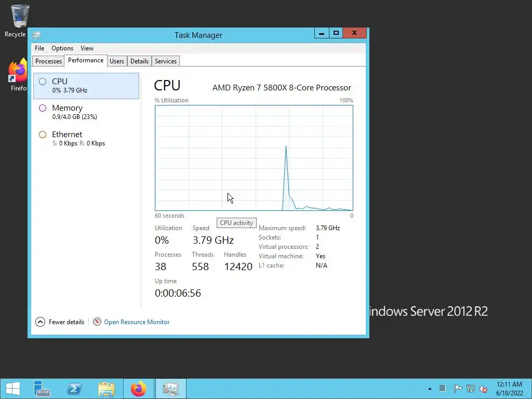Screen dimensions: 532x399
Task: Select CPU in the performance sidebar
Action: tap(86, 86)
